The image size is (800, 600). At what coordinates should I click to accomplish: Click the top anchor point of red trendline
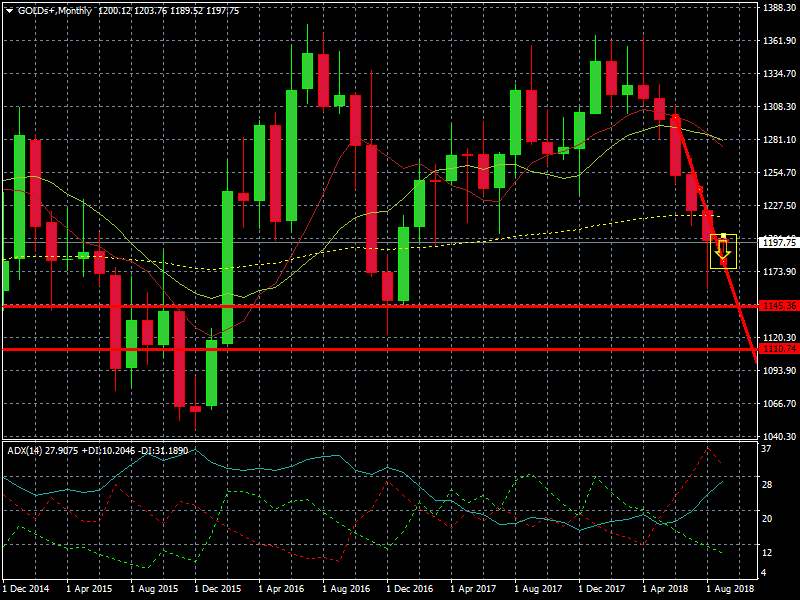pos(675,116)
